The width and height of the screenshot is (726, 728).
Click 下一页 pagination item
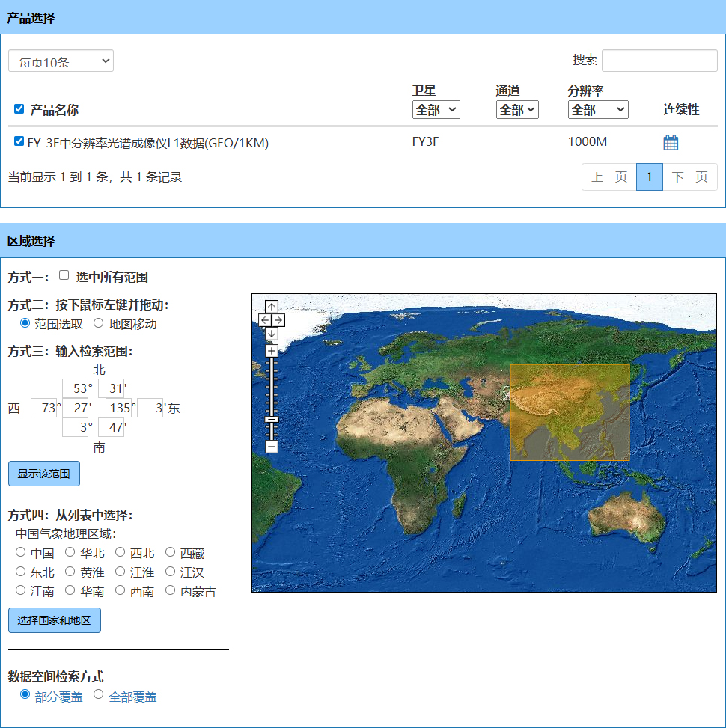[689, 177]
